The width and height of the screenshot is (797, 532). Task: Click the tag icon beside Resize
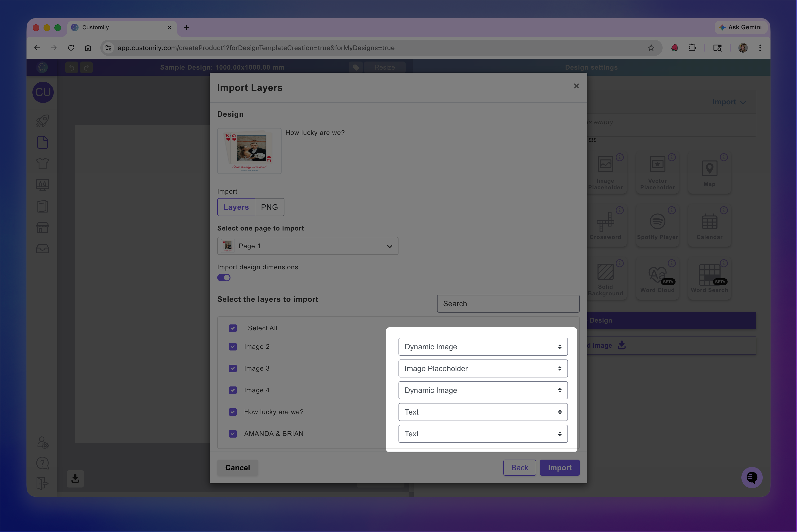coord(356,67)
